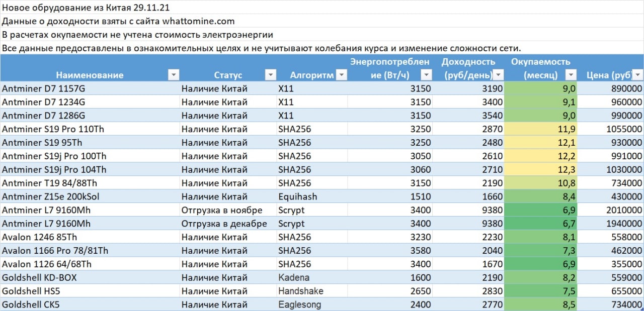Select the disclaimer line about колебания курса

pyautogui.click(x=261, y=48)
